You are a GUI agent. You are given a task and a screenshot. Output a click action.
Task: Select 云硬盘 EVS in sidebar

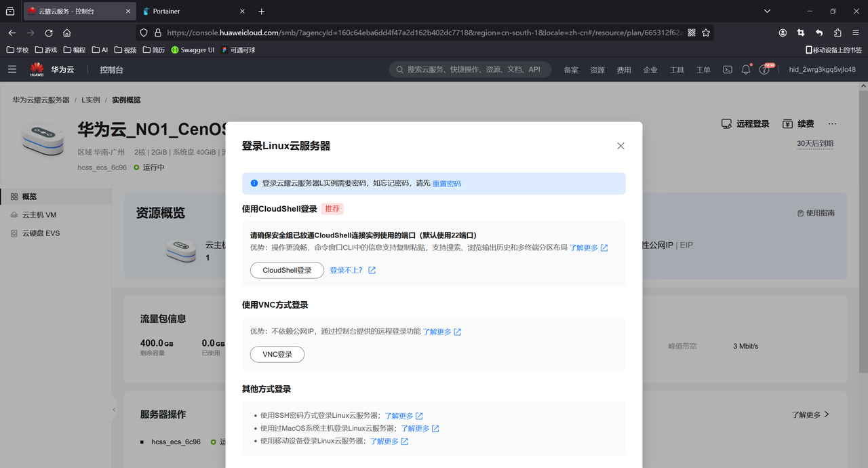click(x=41, y=233)
